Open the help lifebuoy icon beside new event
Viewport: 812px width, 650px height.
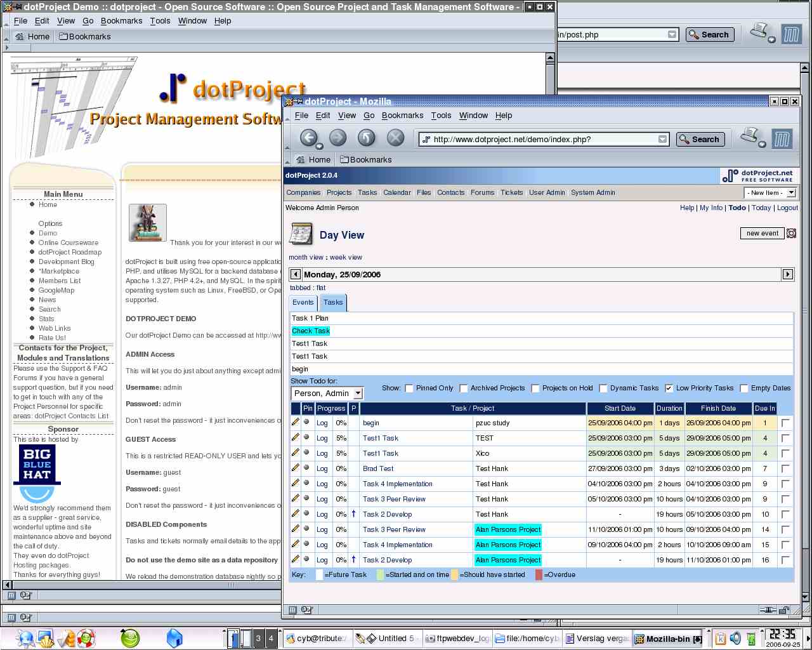click(791, 234)
